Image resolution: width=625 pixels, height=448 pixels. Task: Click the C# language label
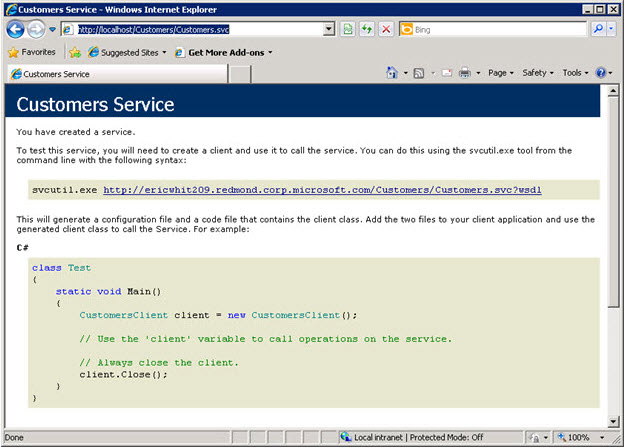(x=22, y=248)
